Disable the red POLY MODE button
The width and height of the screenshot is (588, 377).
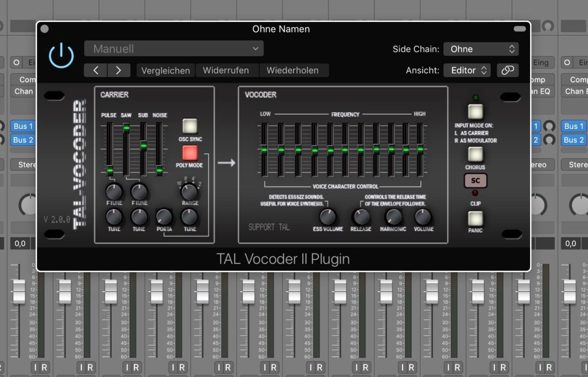click(x=190, y=153)
